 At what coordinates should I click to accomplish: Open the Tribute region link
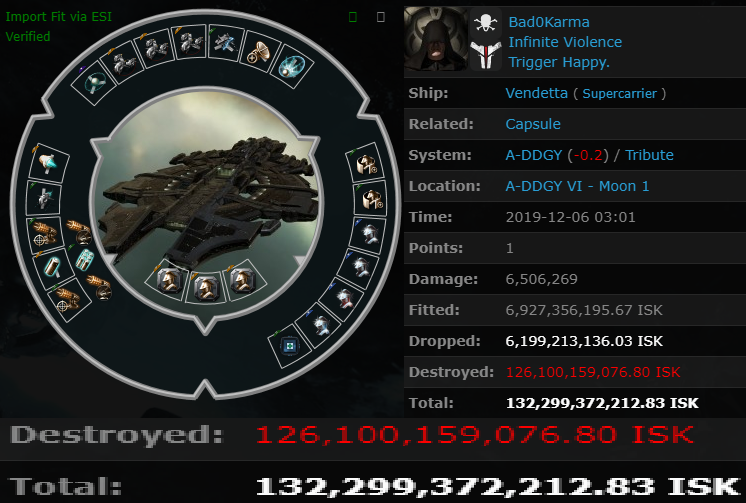649,155
